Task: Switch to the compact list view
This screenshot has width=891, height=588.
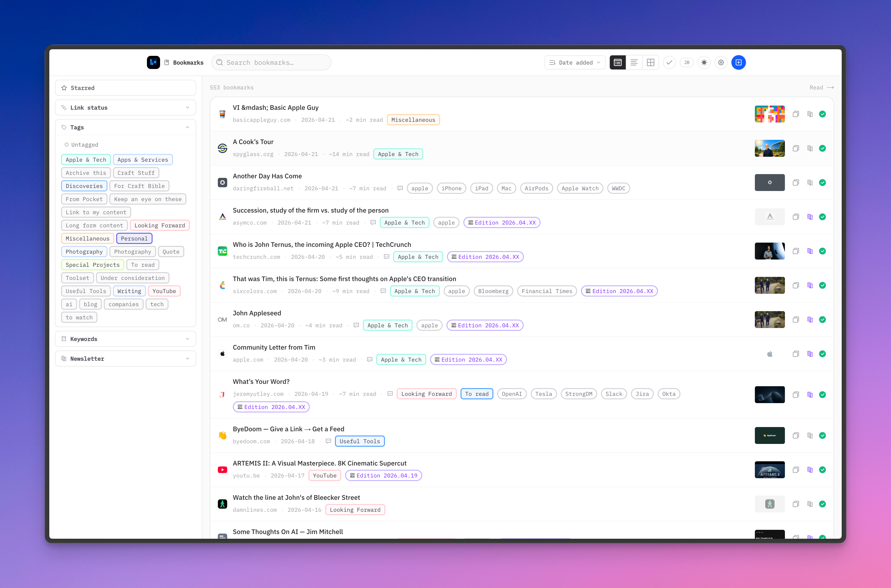Action: [634, 62]
